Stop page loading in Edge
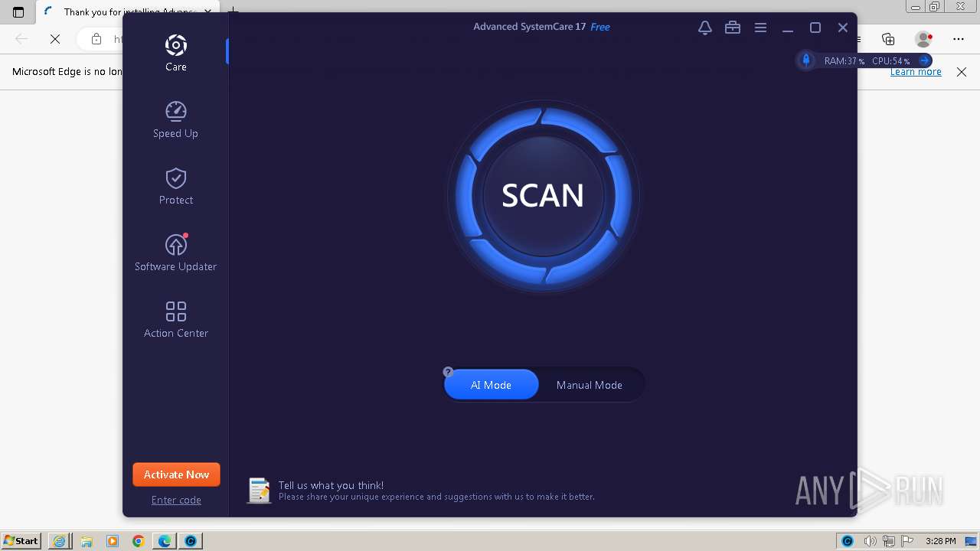The height and width of the screenshot is (551, 980). (55, 39)
